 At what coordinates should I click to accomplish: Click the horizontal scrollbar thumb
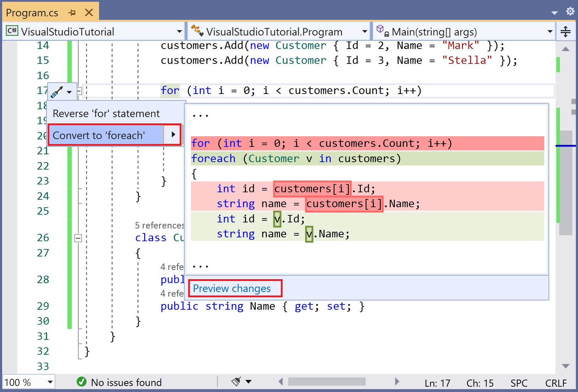coord(327,382)
